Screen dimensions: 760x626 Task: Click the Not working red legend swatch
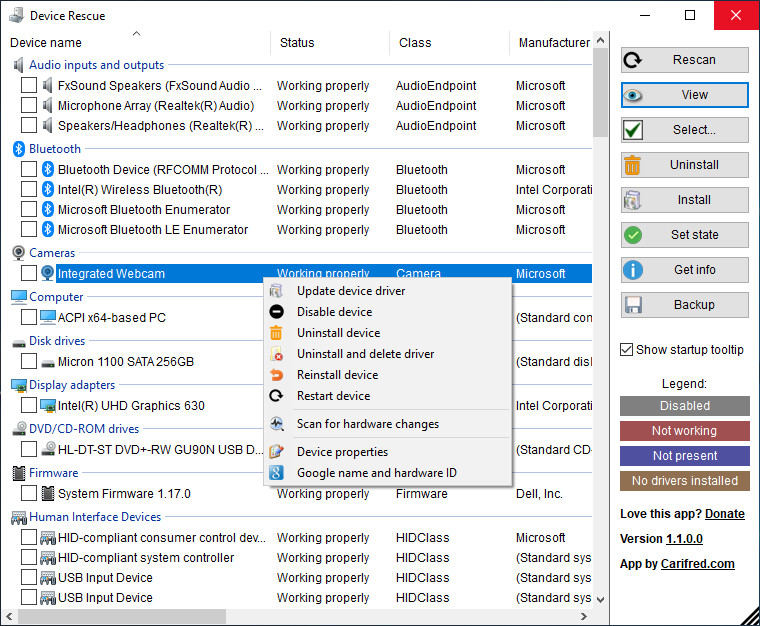click(x=684, y=431)
